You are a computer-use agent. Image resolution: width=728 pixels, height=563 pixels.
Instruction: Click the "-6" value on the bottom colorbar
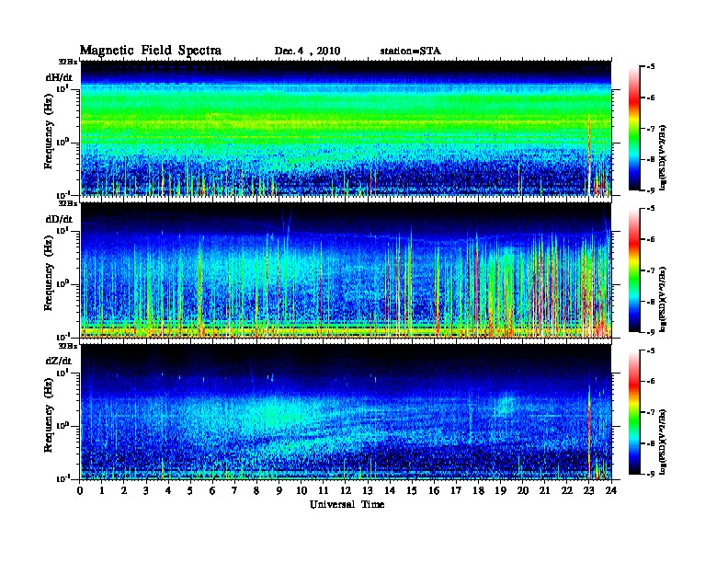[x=651, y=382]
